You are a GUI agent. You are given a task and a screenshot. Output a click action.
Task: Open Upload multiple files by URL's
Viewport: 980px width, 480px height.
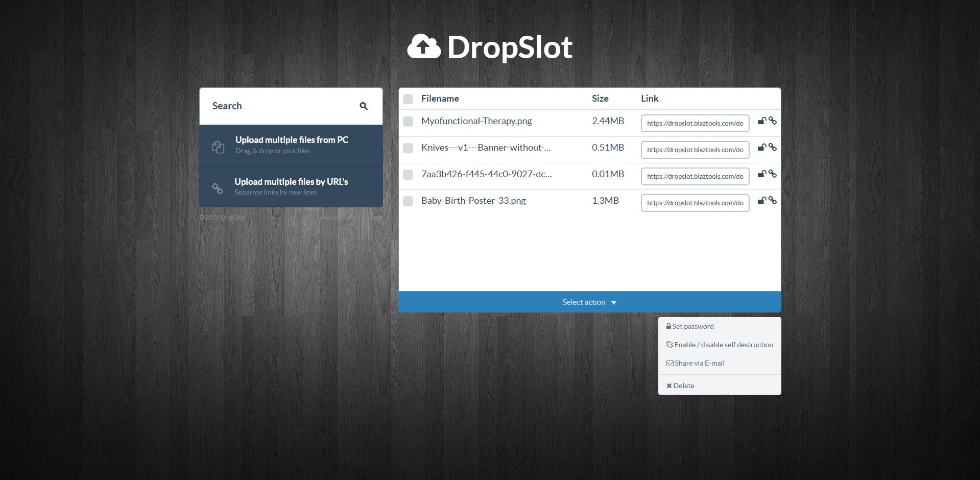[x=291, y=187]
